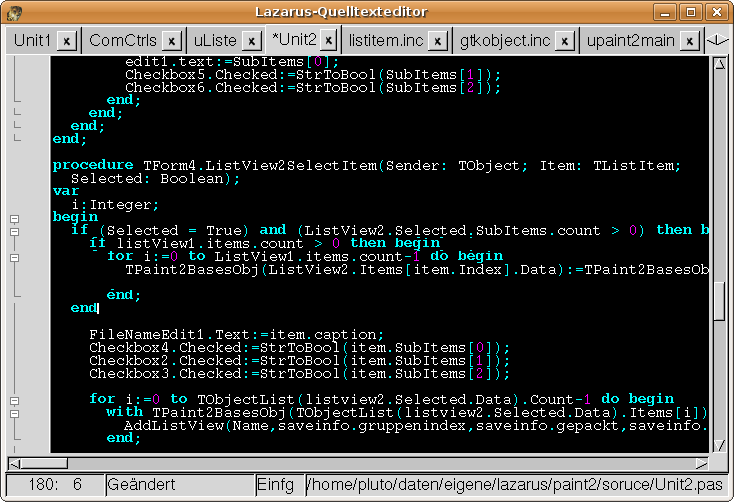This screenshot has height=502, width=734.
Task: Fold the 'for i:=0 to TObjectList' loop
Action: [15, 399]
